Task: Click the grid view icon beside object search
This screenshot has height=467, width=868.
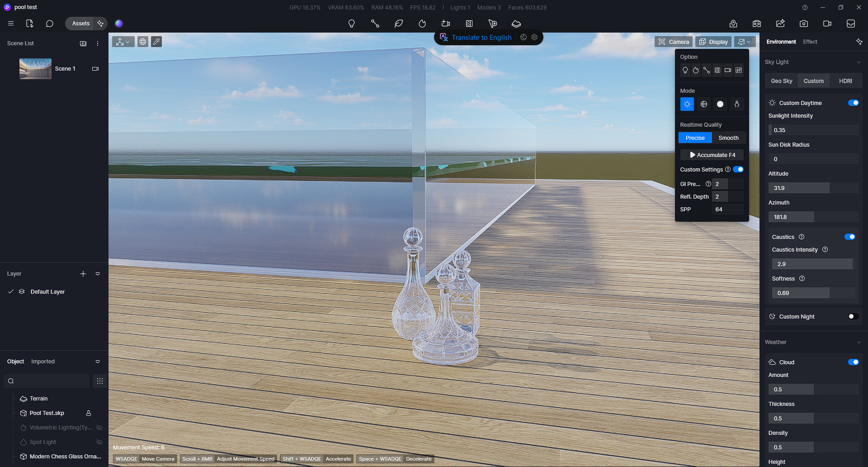Action: click(x=100, y=381)
